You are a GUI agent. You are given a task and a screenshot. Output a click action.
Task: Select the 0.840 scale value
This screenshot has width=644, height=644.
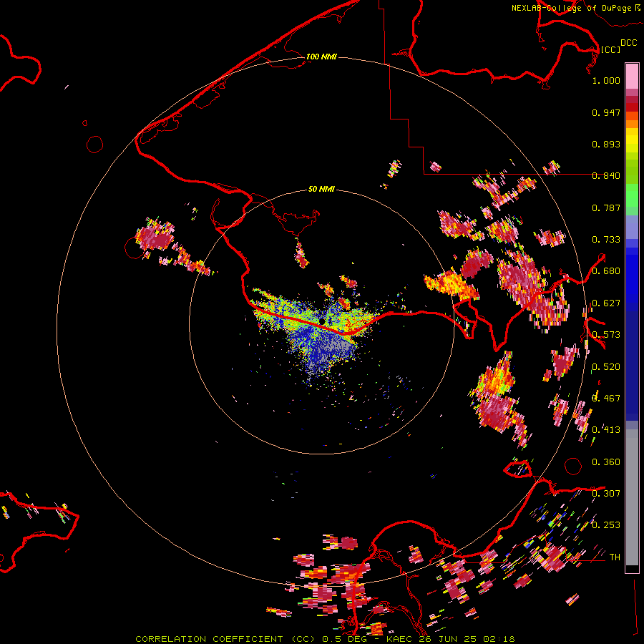606,176
